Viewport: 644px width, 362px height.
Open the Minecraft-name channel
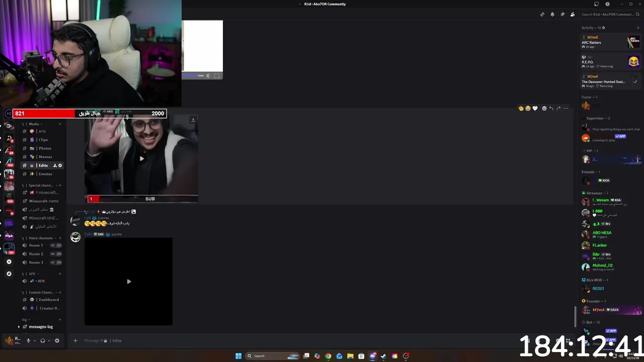(43, 201)
